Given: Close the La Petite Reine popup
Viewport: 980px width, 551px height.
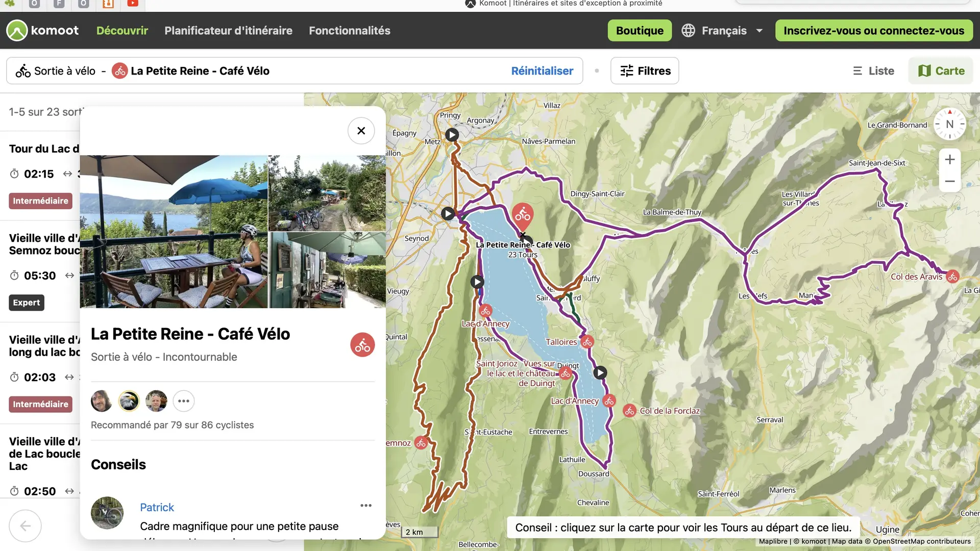Looking at the screenshot, I should (361, 131).
